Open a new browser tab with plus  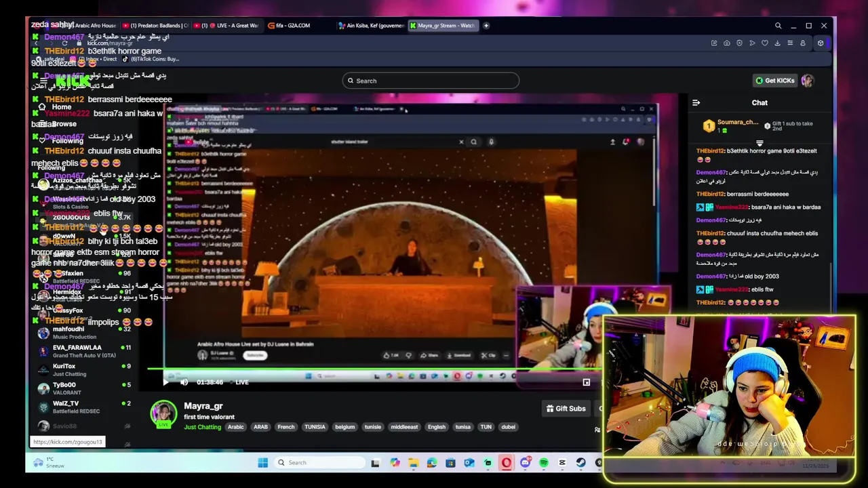[486, 26]
